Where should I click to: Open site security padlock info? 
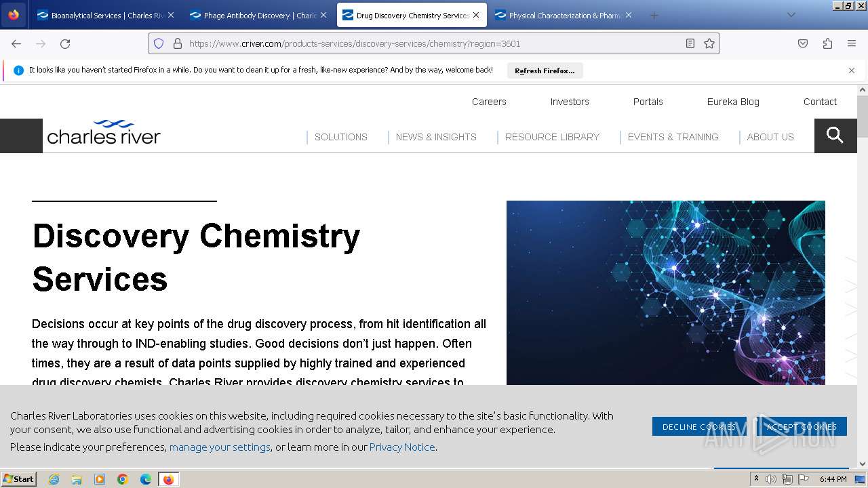(178, 43)
